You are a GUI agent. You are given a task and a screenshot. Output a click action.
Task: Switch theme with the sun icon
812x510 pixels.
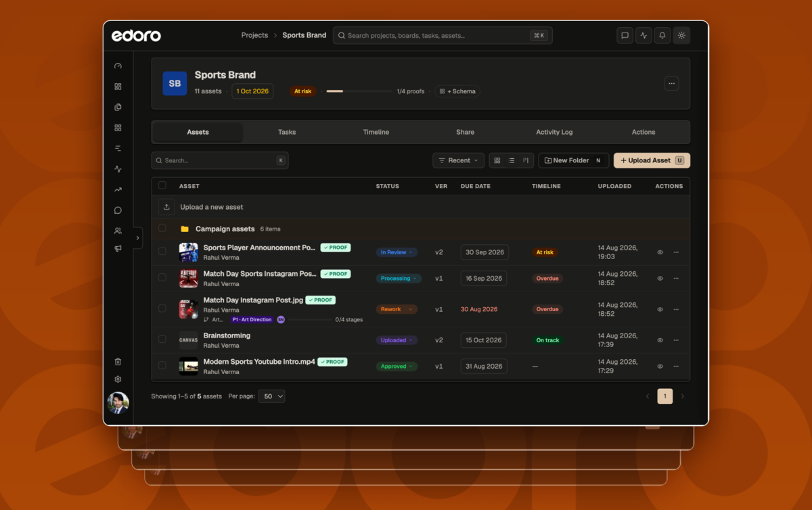tap(681, 35)
